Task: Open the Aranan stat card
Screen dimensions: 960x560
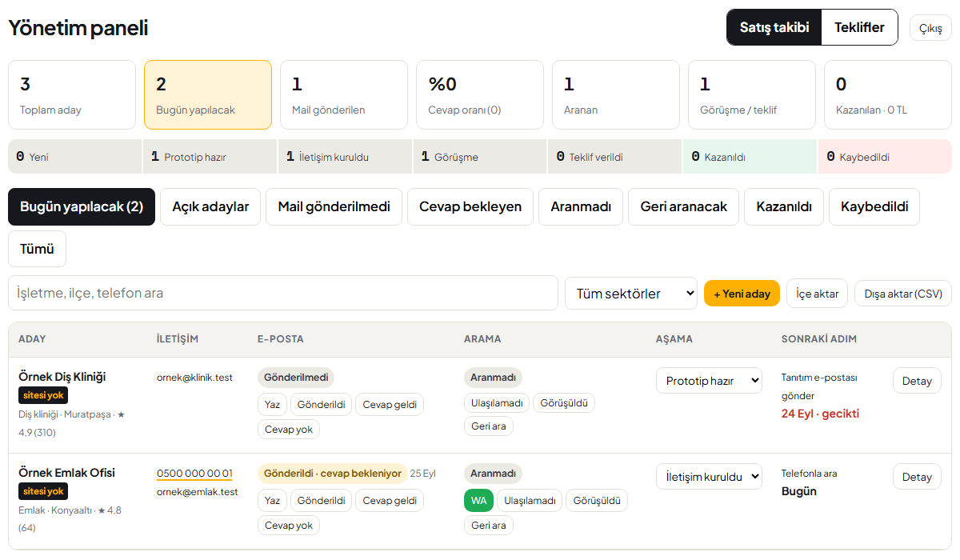Action: click(616, 94)
